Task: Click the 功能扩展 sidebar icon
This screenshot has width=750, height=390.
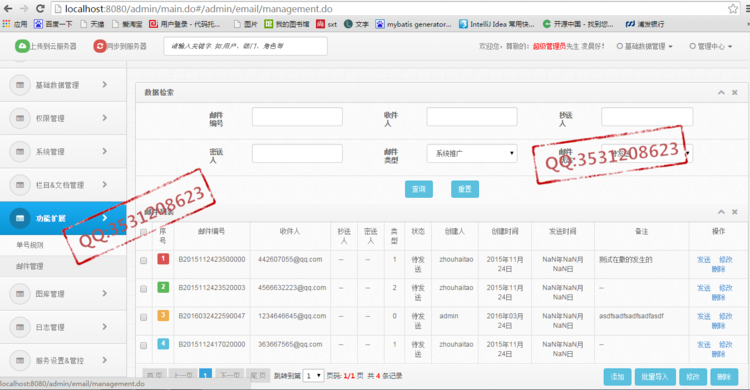Action: tap(20, 218)
